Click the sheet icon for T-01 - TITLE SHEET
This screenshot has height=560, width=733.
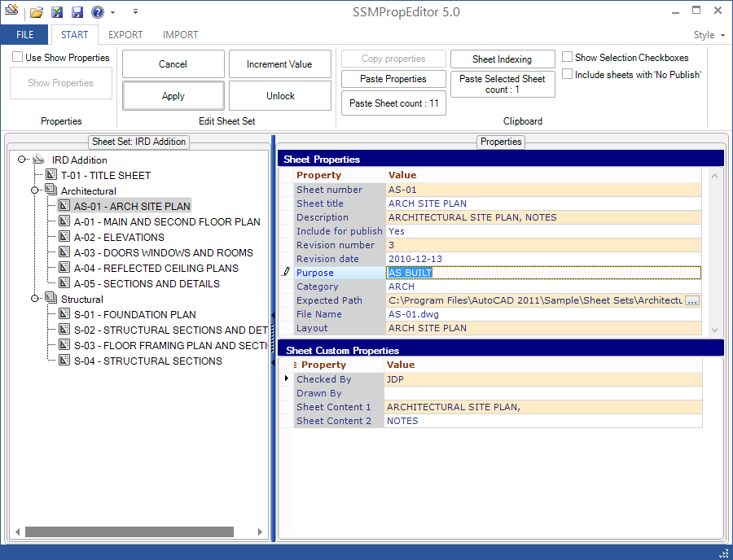pos(51,175)
